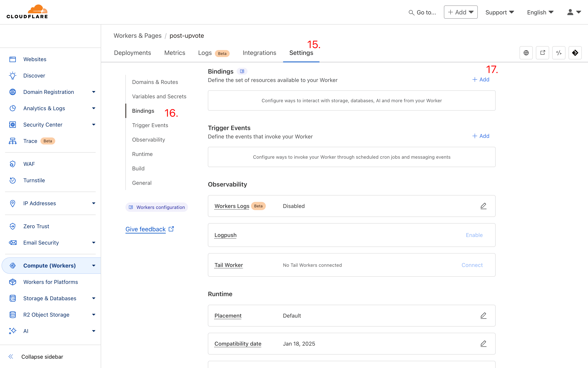Connect a Tail Worker
This screenshot has height=368, width=588.
[x=472, y=265]
